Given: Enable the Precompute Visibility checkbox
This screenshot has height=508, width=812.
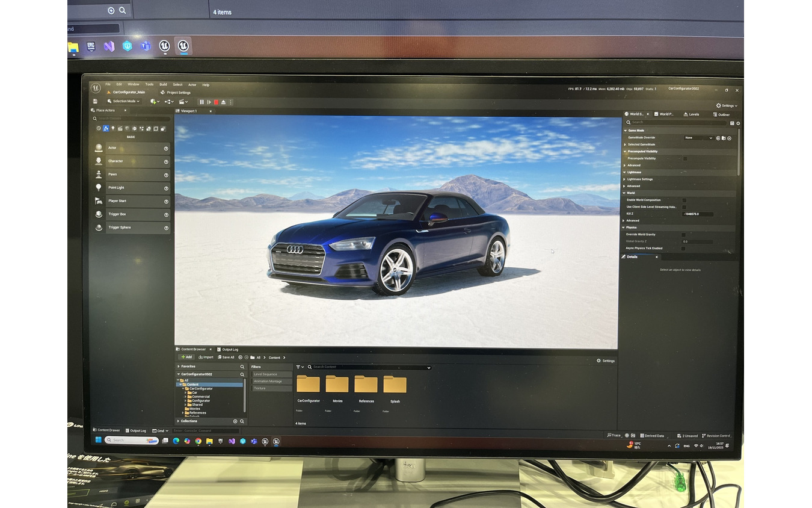Looking at the screenshot, I should [x=685, y=159].
